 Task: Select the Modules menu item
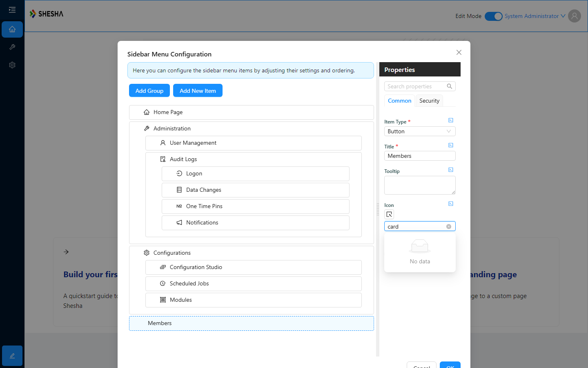(254, 300)
